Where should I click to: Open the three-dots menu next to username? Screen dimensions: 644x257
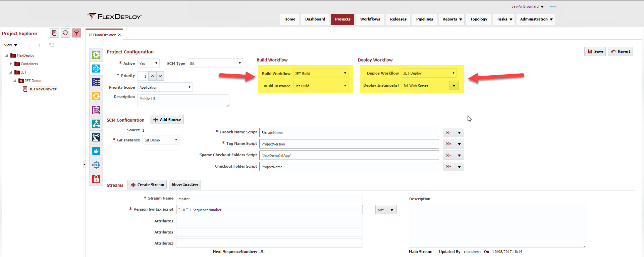point(553,6)
